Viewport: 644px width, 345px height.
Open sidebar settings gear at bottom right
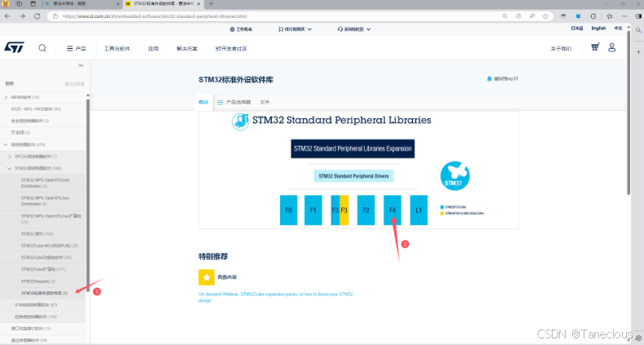(x=638, y=338)
